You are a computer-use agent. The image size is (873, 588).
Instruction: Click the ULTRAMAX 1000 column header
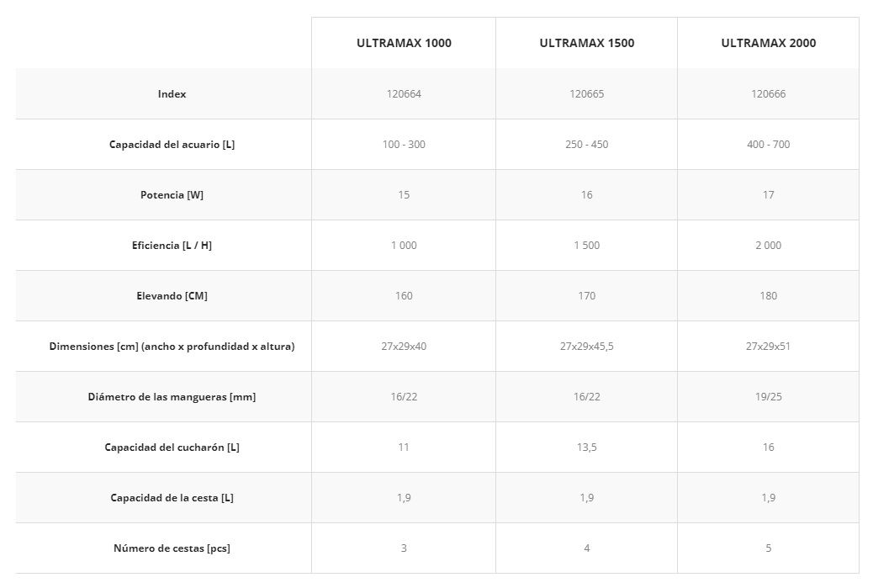click(404, 43)
